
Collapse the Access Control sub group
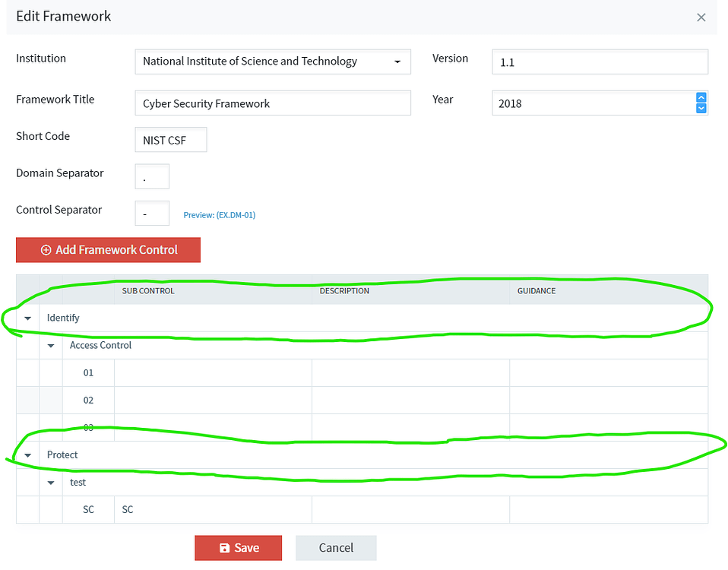50,345
